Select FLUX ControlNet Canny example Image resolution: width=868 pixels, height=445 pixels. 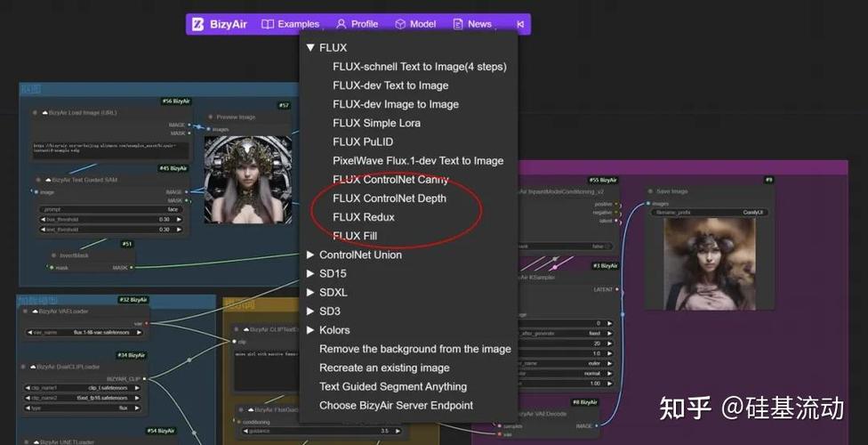point(390,180)
